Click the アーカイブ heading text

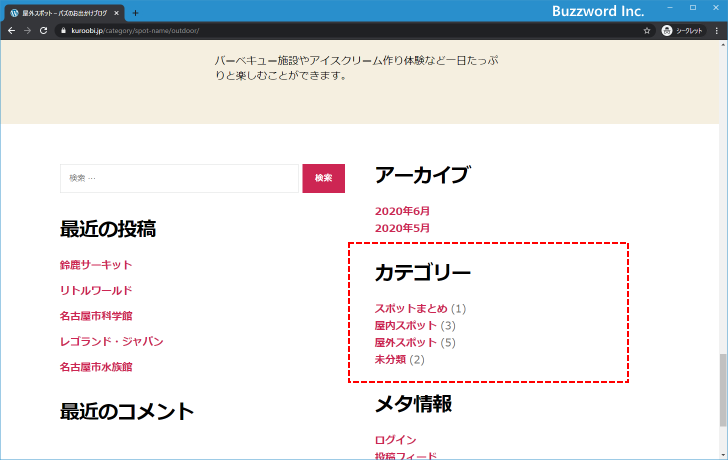pyautogui.click(x=422, y=175)
